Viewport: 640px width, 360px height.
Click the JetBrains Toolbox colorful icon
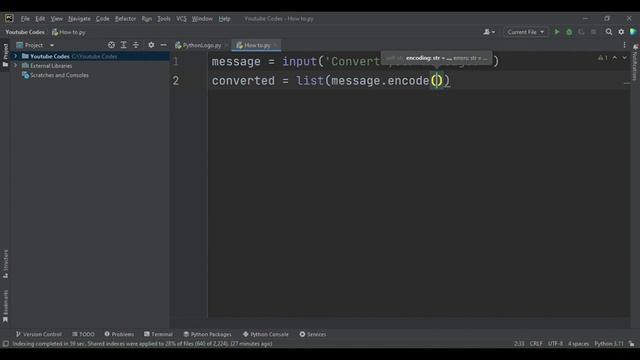pos(633,32)
